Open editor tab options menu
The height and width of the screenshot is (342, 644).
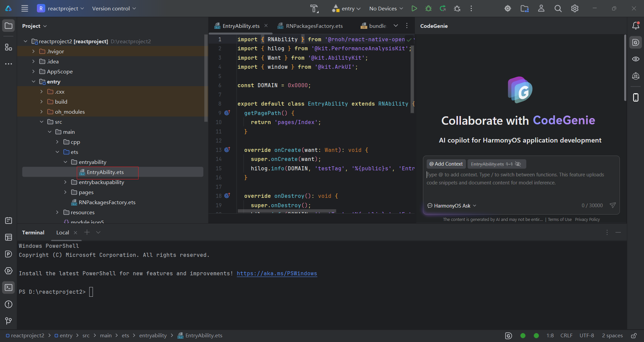[407, 25]
